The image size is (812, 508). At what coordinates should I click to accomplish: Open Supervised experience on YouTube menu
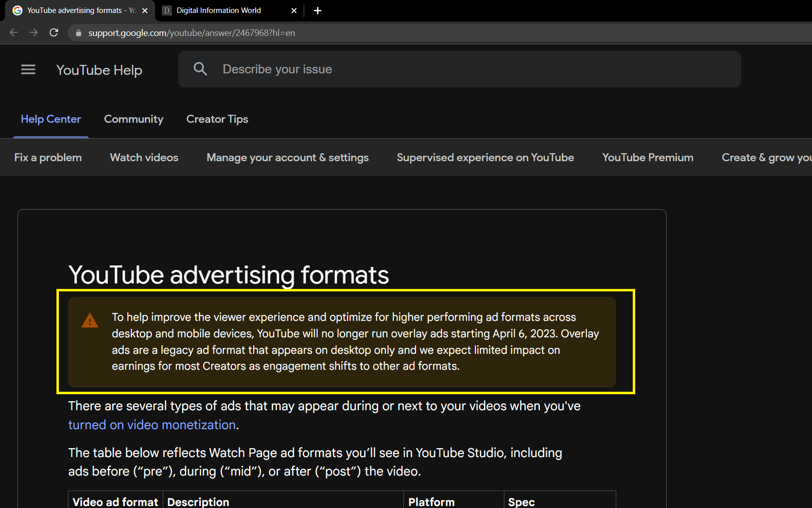(485, 158)
